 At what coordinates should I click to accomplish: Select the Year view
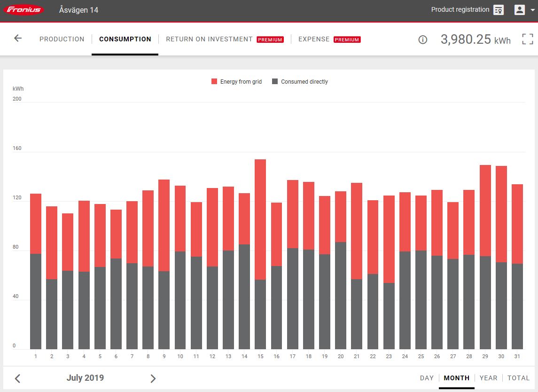point(488,378)
